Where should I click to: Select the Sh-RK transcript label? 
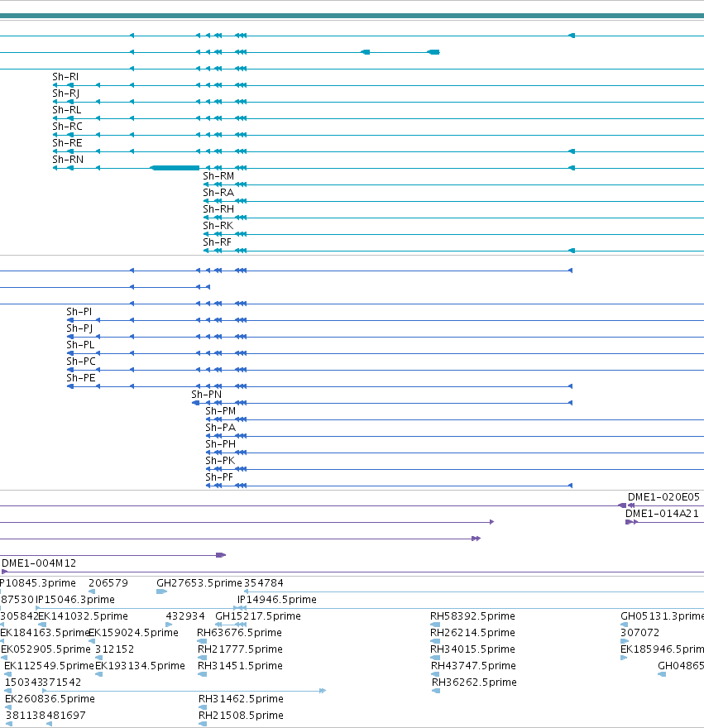(218, 226)
